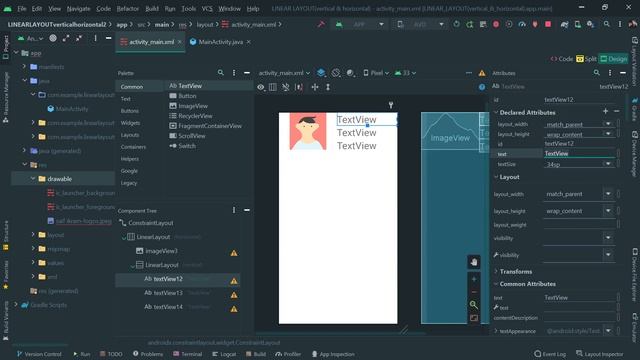Select the Widgets palette category
Viewport: 640px width, 360px height.
130,123
